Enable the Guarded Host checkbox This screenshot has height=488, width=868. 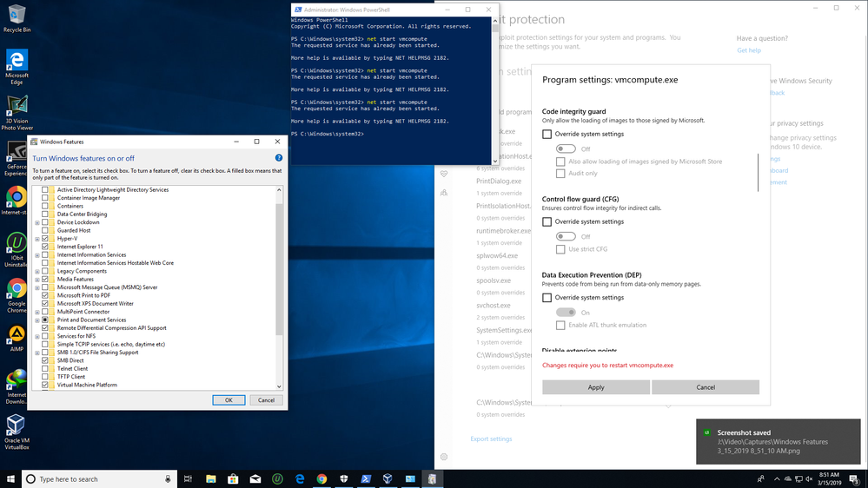tap(45, 230)
